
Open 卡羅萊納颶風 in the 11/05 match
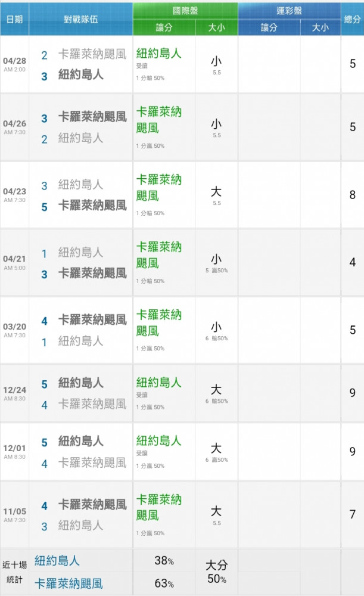point(92,504)
